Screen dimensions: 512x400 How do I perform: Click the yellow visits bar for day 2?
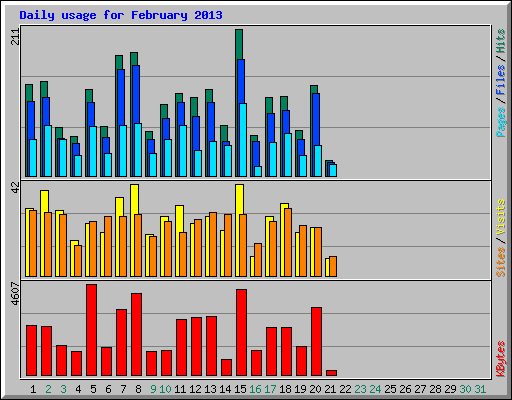(x=44, y=201)
